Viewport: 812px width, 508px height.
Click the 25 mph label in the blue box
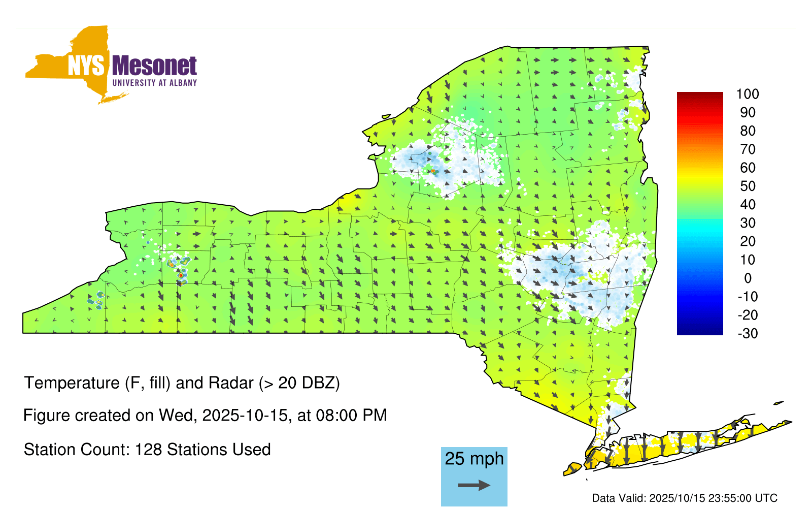pos(474,459)
